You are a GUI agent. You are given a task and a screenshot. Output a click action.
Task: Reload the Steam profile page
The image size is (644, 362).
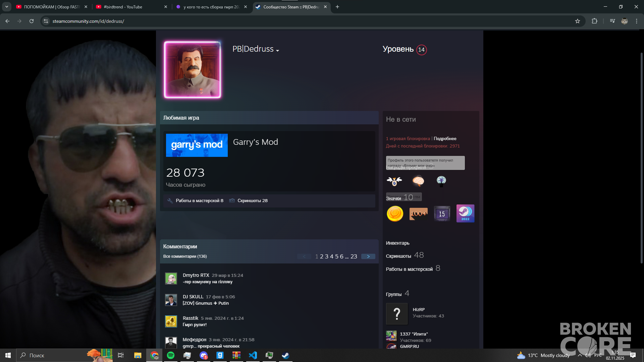(x=32, y=21)
